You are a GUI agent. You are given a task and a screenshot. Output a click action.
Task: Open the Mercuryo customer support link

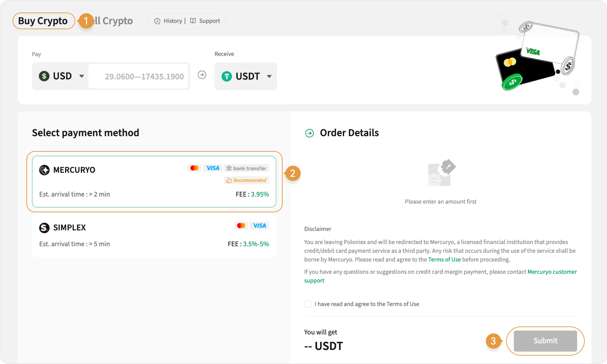click(x=552, y=272)
